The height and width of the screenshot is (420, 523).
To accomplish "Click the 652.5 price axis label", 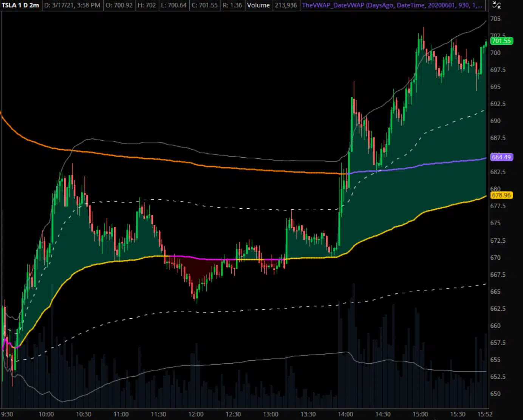I will pos(498,377).
